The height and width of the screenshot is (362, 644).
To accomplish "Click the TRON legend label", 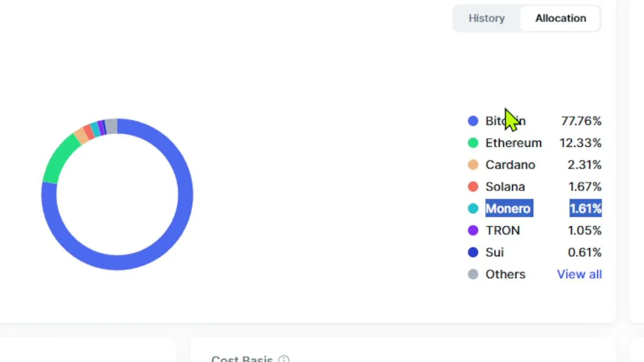I will (503, 230).
